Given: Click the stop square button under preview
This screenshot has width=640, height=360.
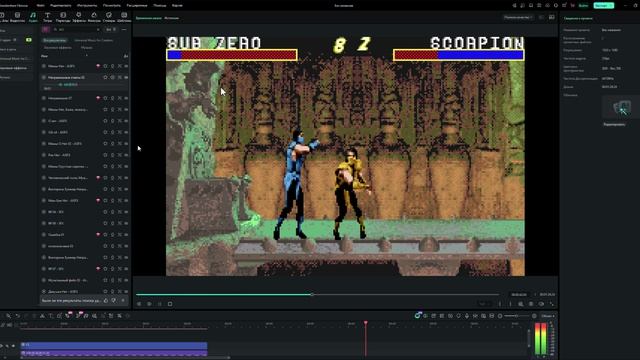Looking at the screenshot, I should click(x=170, y=304).
